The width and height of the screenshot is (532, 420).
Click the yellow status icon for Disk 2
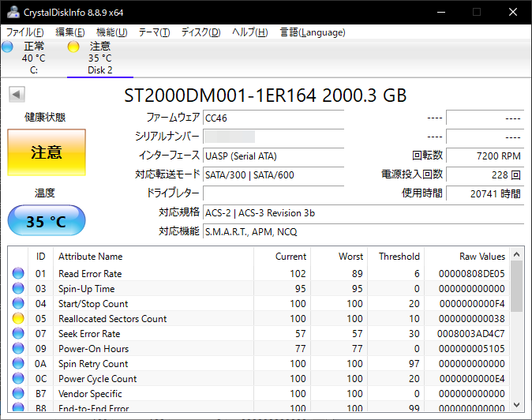[73, 47]
